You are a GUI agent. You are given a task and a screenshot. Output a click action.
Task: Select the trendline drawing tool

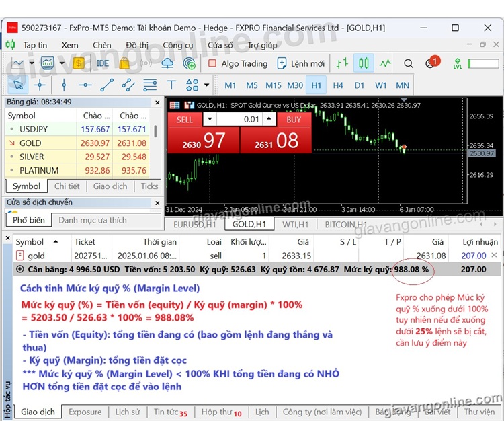107,85
